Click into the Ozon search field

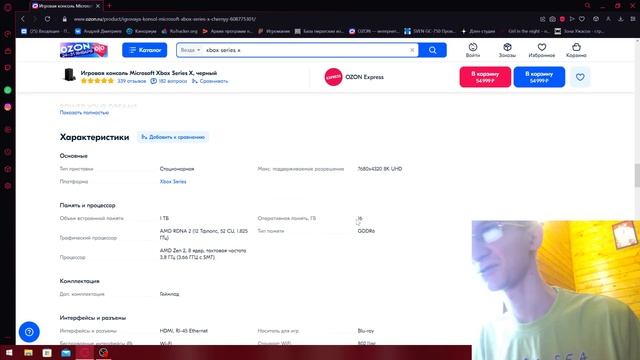click(x=306, y=50)
